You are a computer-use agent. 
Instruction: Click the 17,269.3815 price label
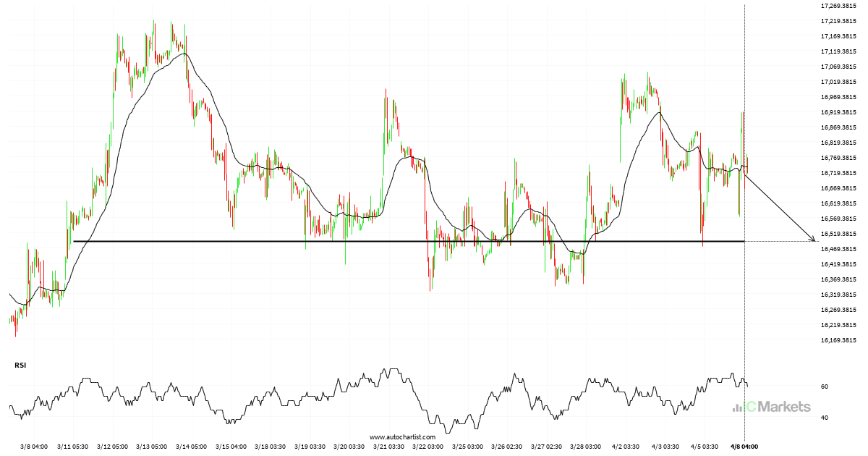pyautogui.click(x=839, y=6)
